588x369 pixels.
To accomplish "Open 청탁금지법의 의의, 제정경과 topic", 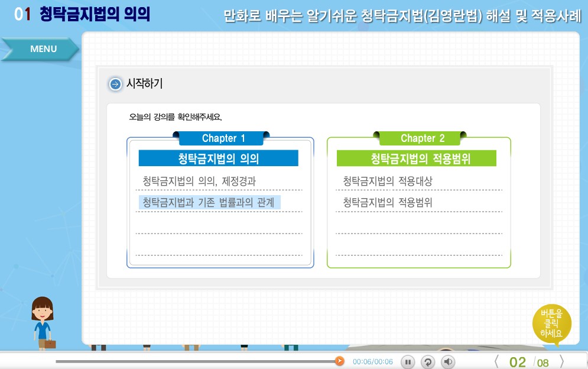I will pos(199,181).
